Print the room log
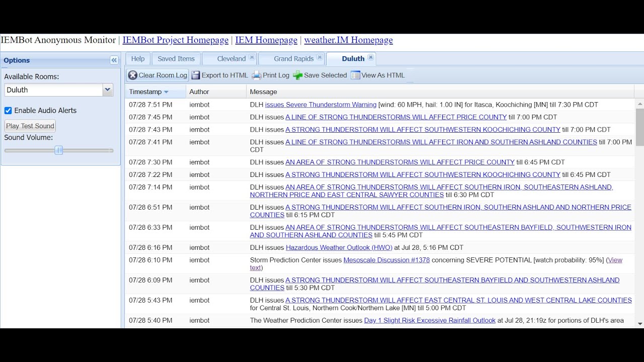This screenshot has width=644, height=362. point(271,75)
